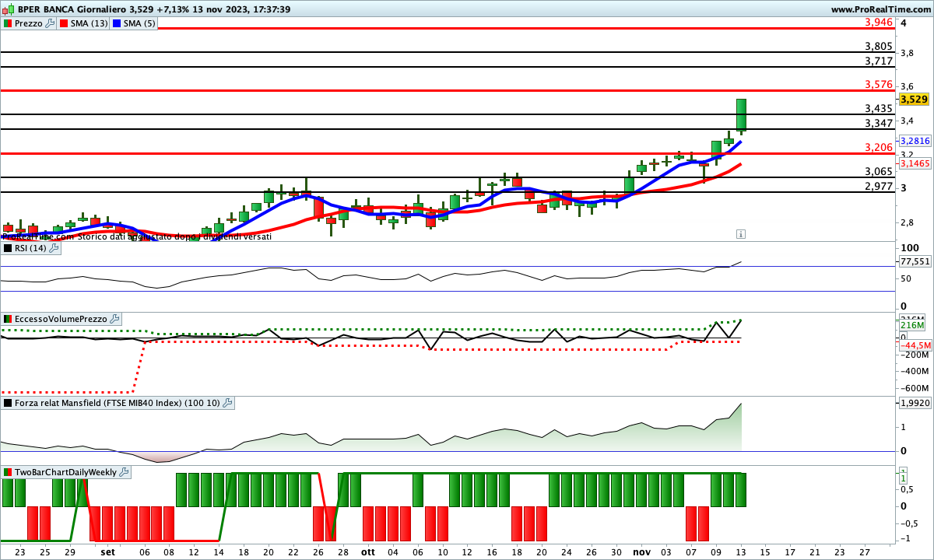Click the red 3,206 level label

point(879,148)
